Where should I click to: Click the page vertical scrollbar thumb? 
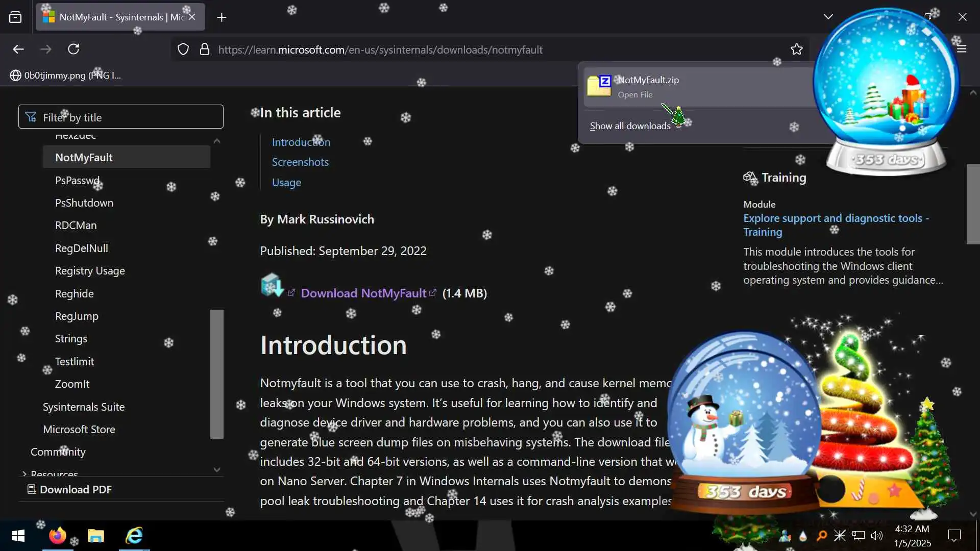(973, 204)
